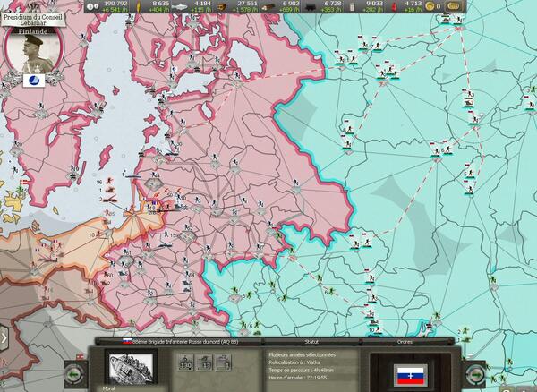Open the gold shop button in top bar

coord(453,6)
